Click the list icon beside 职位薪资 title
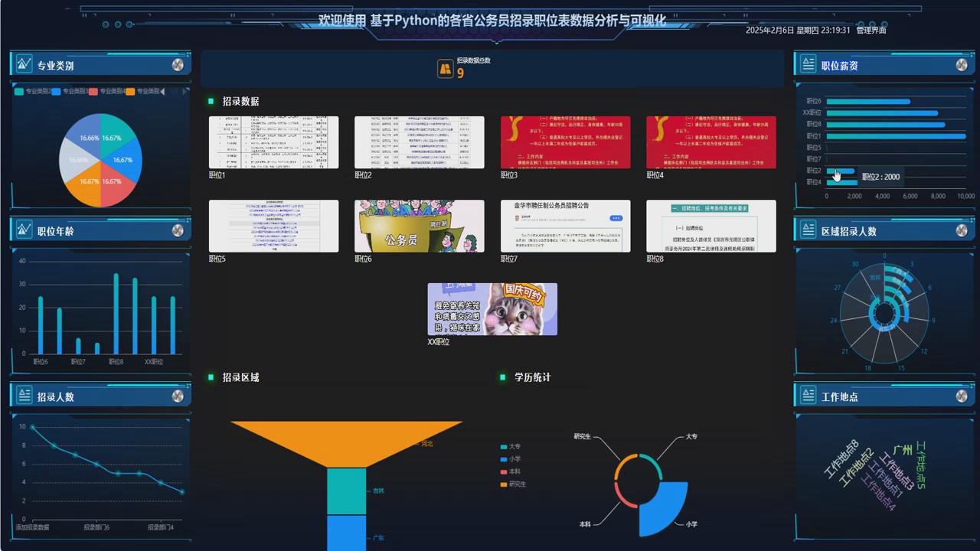980x551 pixels. tap(808, 64)
